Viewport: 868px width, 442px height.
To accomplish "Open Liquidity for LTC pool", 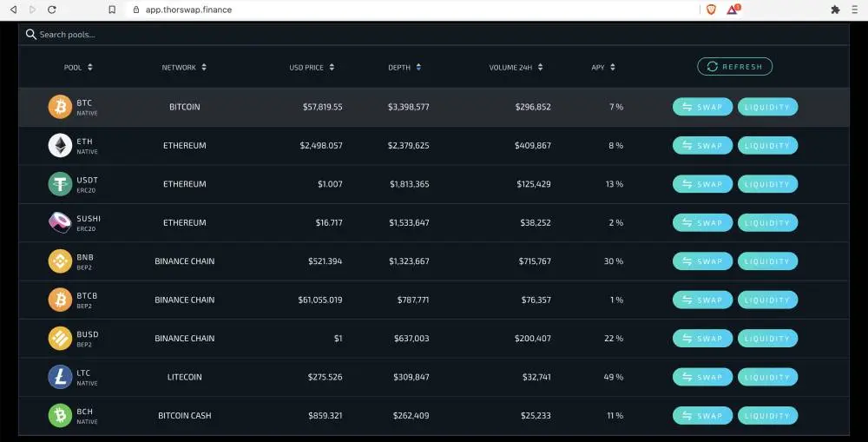I will [767, 377].
